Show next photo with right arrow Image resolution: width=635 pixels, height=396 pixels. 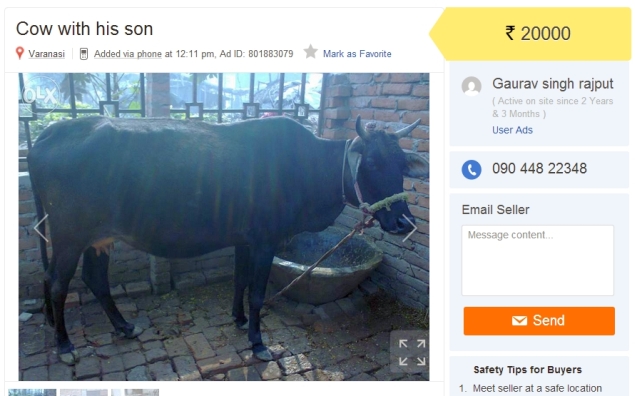(410, 228)
